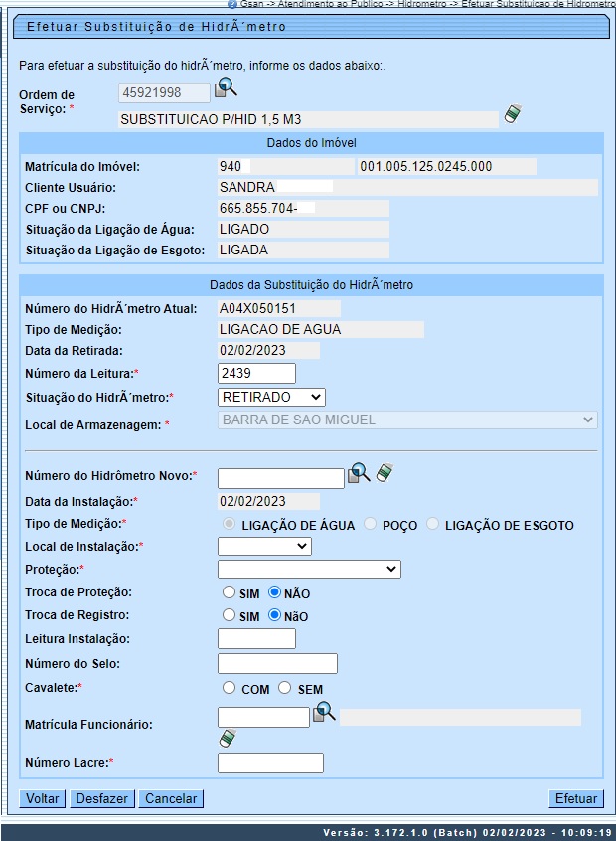Clear Número do Hidrômetro Novo with eraser icon
The image size is (616, 841).
click(384, 473)
